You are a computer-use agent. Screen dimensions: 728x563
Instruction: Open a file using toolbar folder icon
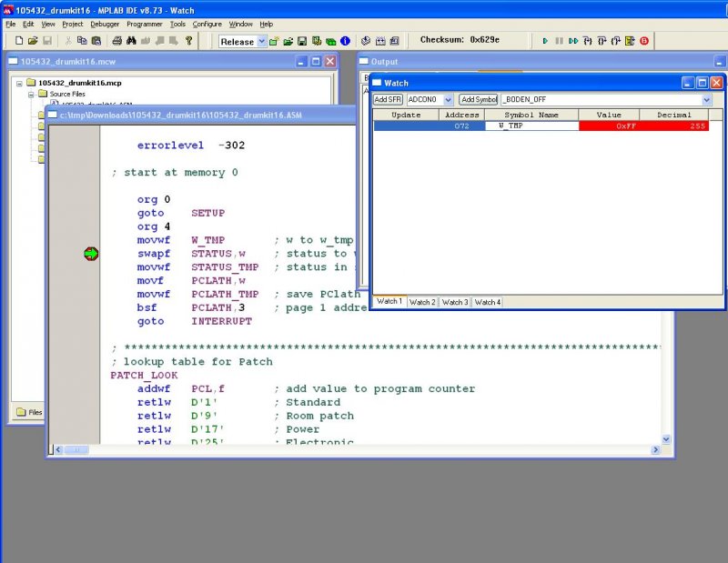(x=33, y=41)
